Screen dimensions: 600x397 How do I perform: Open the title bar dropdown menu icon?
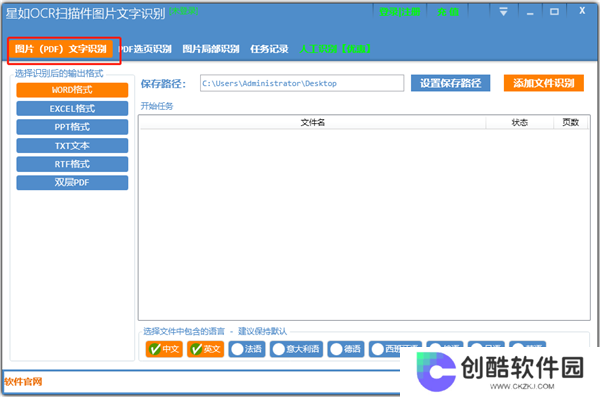click(503, 11)
